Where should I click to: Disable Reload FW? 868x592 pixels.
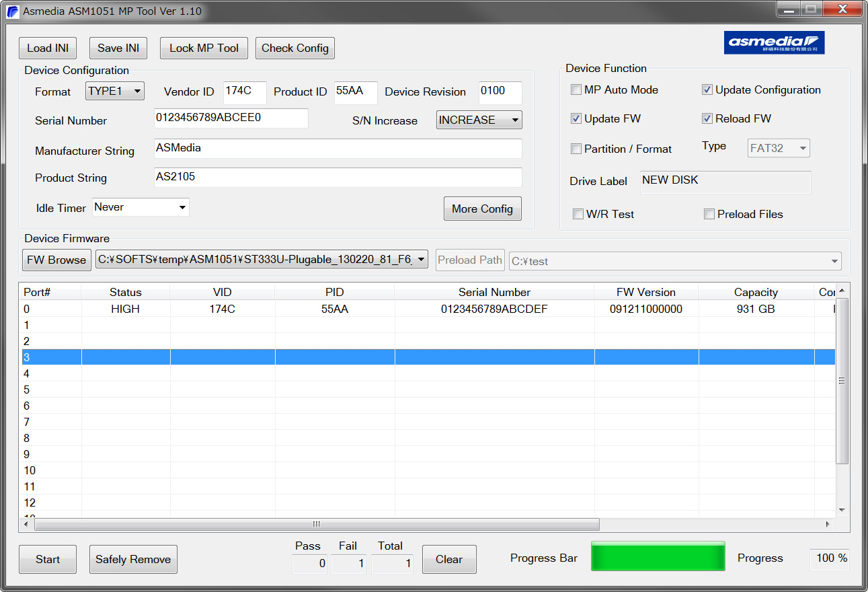click(x=707, y=118)
